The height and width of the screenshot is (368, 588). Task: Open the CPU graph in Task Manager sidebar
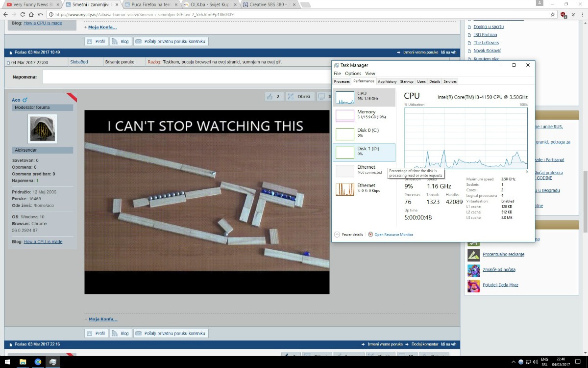364,97
